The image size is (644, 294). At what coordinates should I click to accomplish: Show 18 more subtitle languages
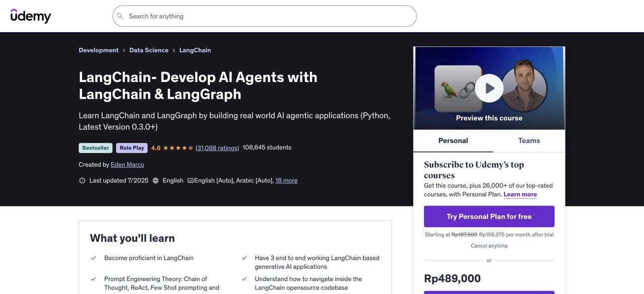coord(286,180)
